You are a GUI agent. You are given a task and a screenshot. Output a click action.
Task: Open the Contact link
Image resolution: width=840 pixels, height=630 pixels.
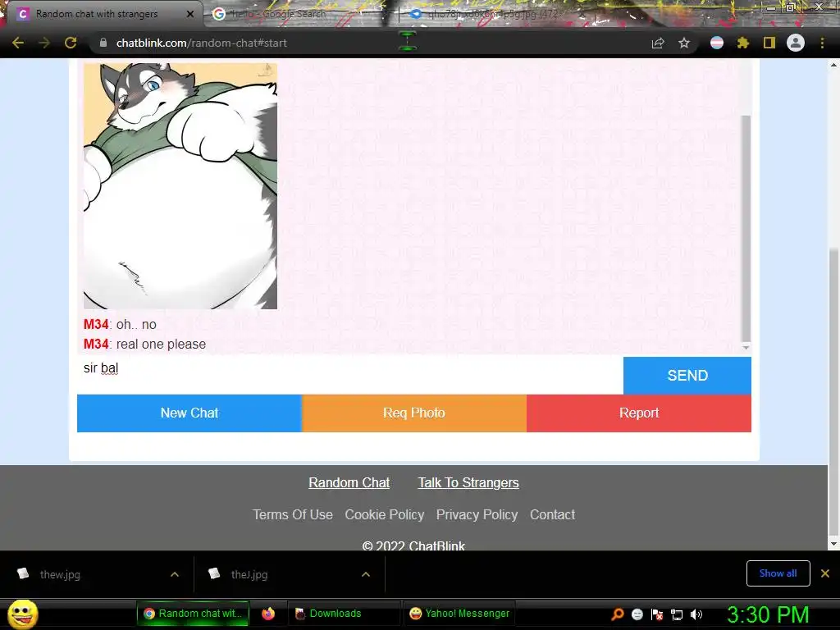(552, 515)
